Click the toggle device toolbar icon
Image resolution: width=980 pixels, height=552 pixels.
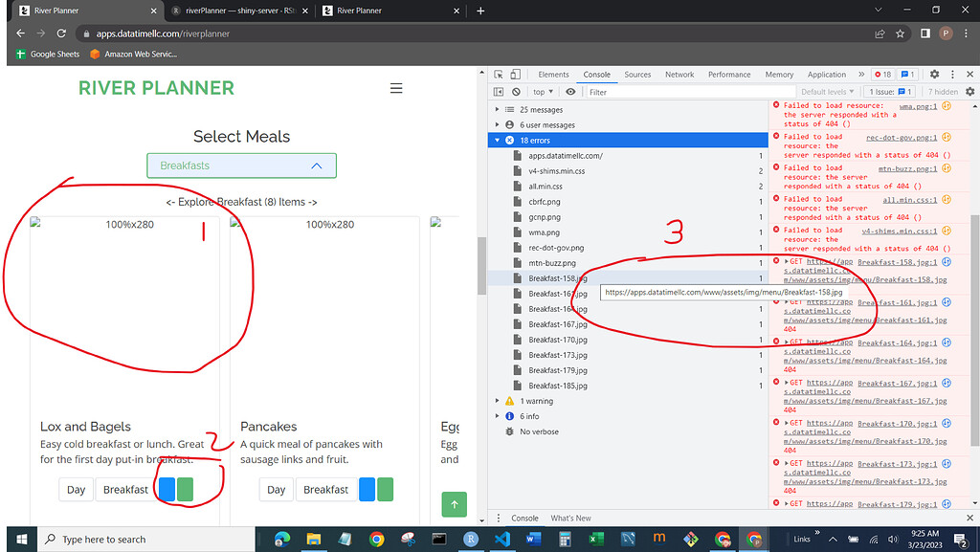click(x=514, y=74)
